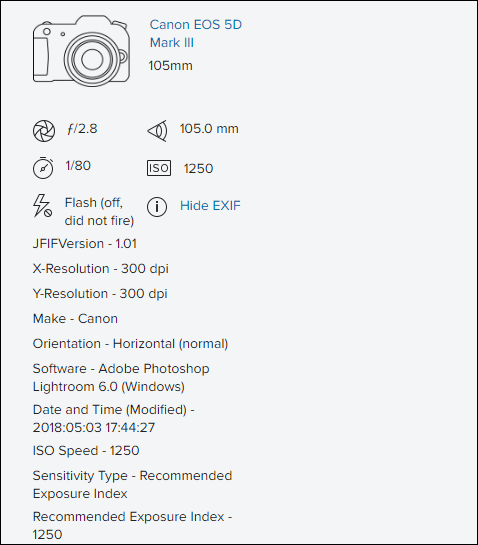Viewport: 478px width, 545px height.
Task: Select the 105.0 mm focal length value
Action: click(x=209, y=129)
